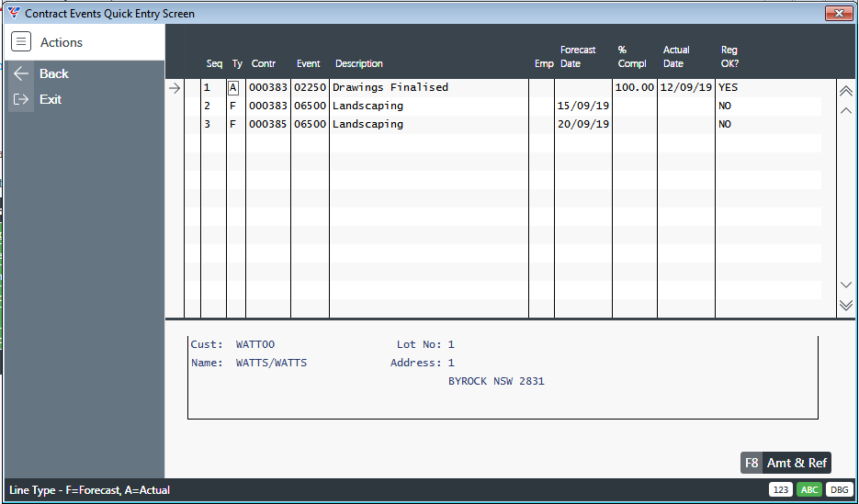Jump to first page with double-up chevron
This screenshot has width=859, height=504.
(x=846, y=91)
